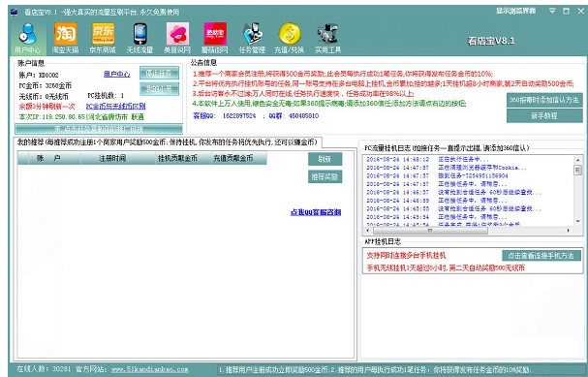Click the 360报毒时添加信认方法 button
The width and height of the screenshot is (588, 377).
[x=544, y=100]
